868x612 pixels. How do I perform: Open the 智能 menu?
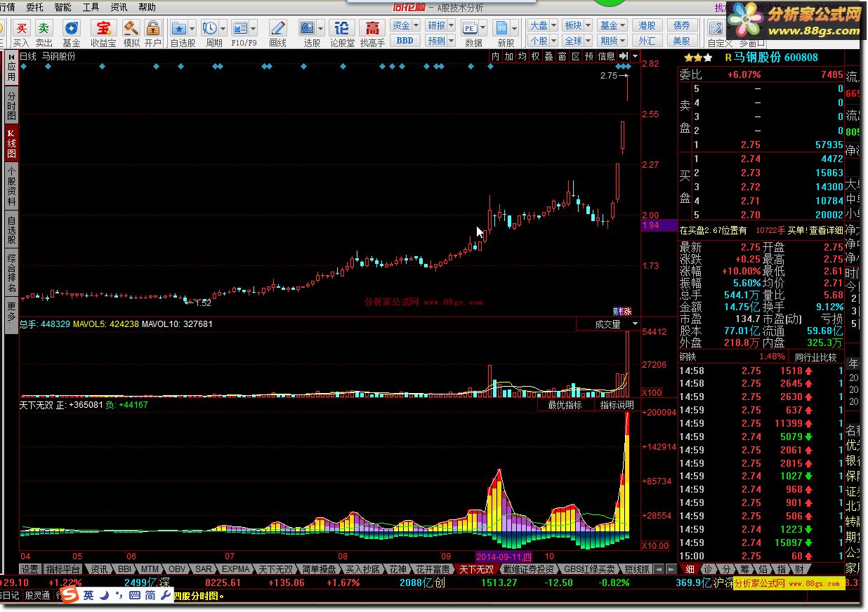click(x=63, y=7)
